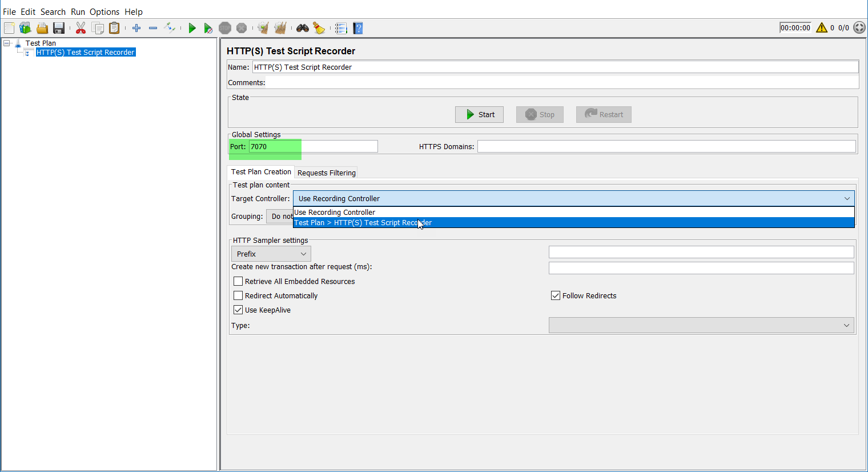Open the Type dropdown
868x472 pixels.
point(701,325)
